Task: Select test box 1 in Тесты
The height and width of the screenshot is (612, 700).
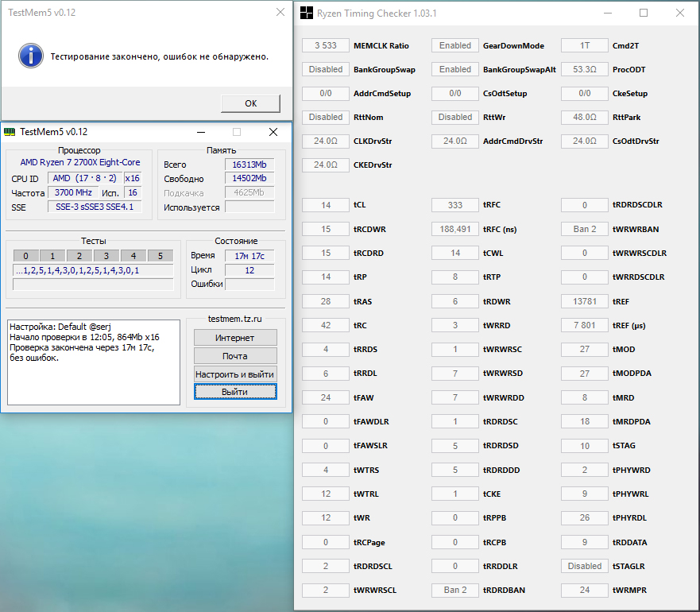Action: 52,256
